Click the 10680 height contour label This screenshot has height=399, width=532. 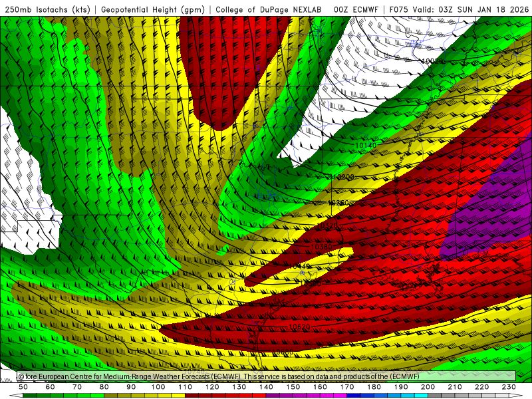point(283,352)
